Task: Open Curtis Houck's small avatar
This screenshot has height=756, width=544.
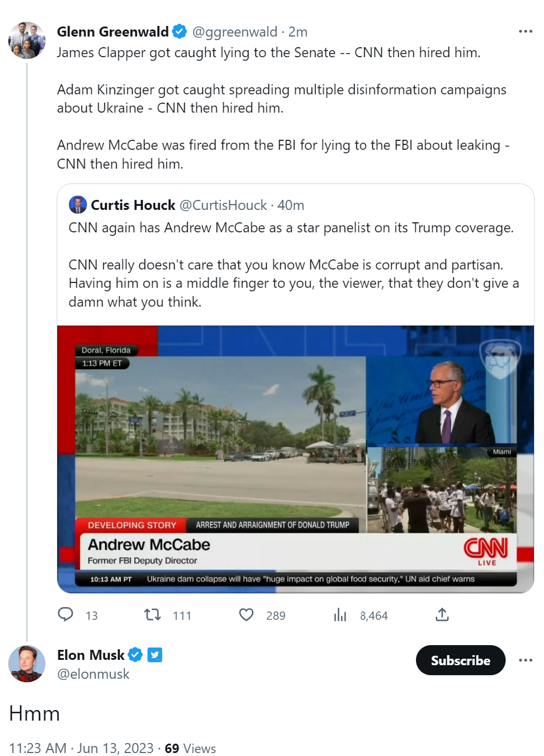Action: (x=78, y=205)
